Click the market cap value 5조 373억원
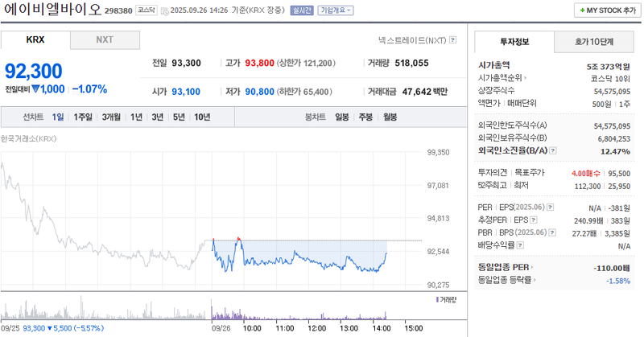The image size is (644, 337). coord(609,67)
